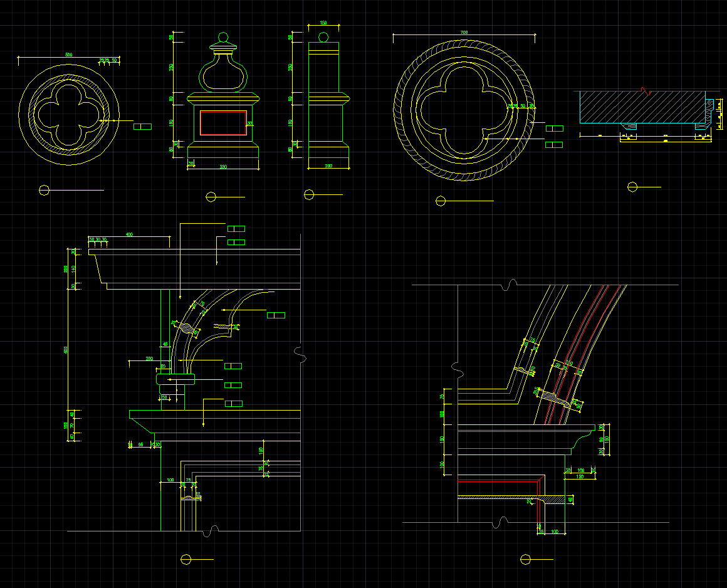Image resolution: width=727 pixels, height=588 pixels.
Task: Click the quatrefoil center of the small medallion
Action: click(x=68, y=113)
